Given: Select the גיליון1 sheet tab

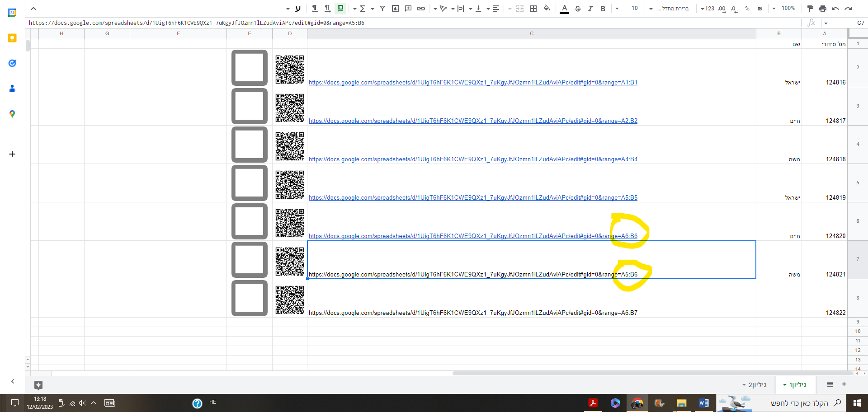Looking at the screenshot, I should point(795,385).
